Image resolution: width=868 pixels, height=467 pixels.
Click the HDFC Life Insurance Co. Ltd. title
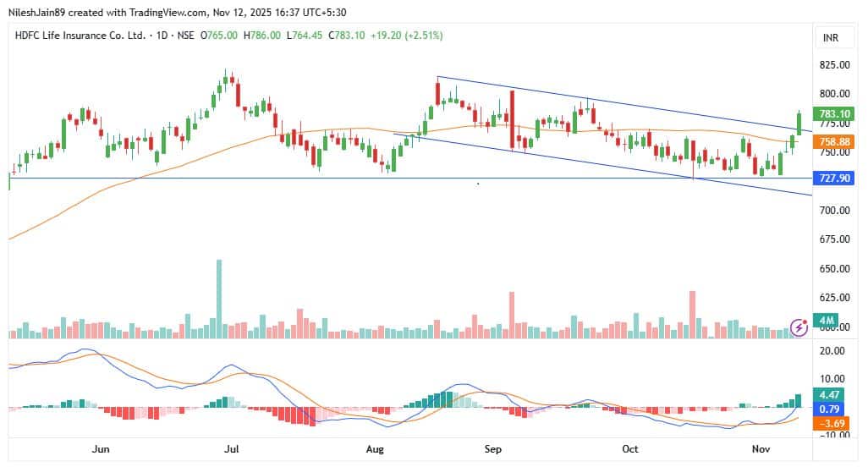[80, 36]
